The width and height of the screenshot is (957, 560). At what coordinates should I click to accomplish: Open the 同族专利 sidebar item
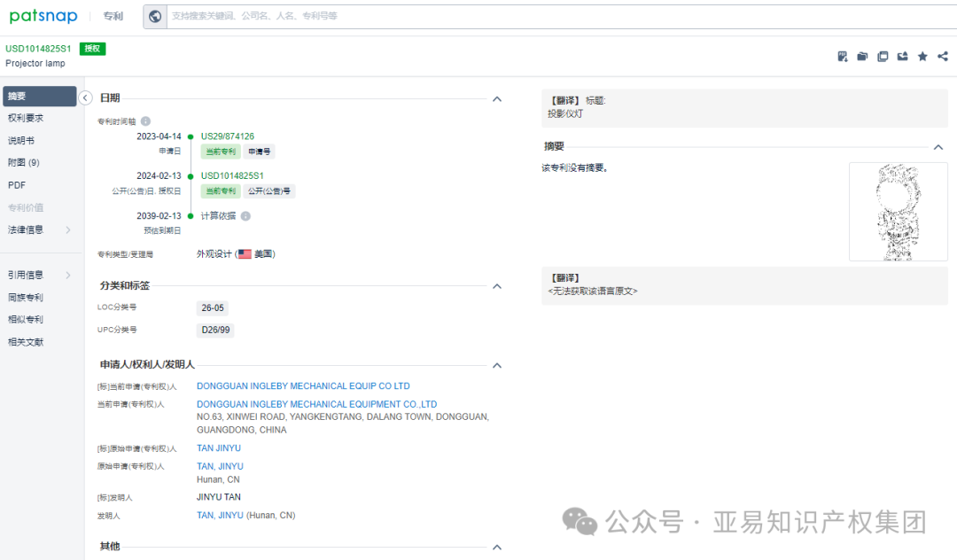click(x=26, y=297)
